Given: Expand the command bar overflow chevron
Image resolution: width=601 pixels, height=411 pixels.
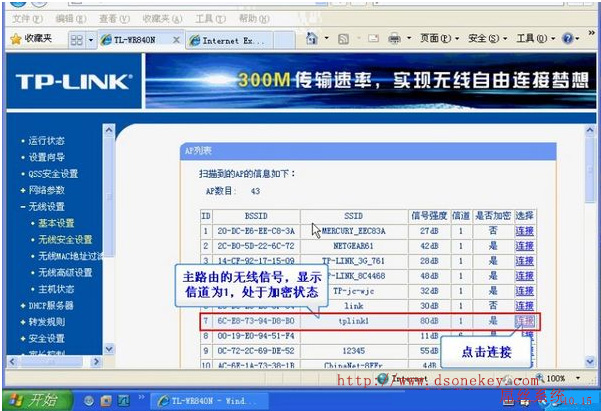Looking at the screenshot, I should coord(591,33).
